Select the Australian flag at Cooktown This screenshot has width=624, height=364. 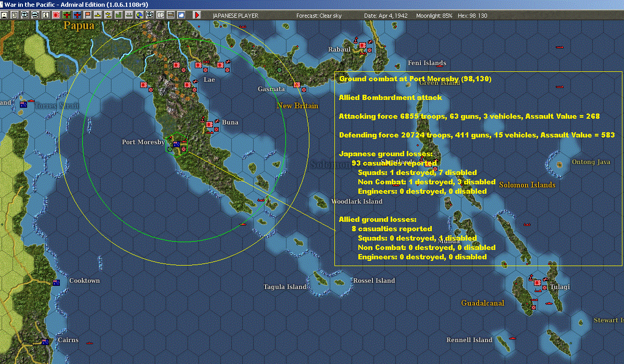(56, 282)
